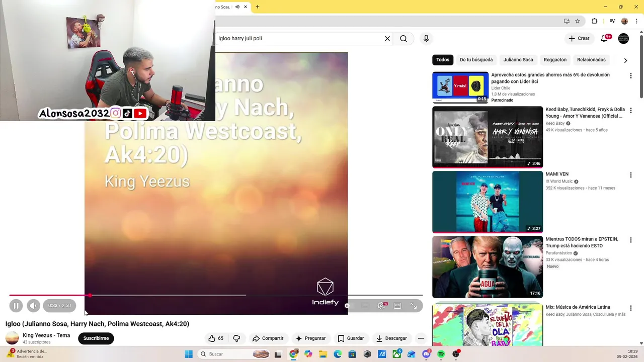
Task: Clear the search box with the X
Action: [x=387, y=38]
